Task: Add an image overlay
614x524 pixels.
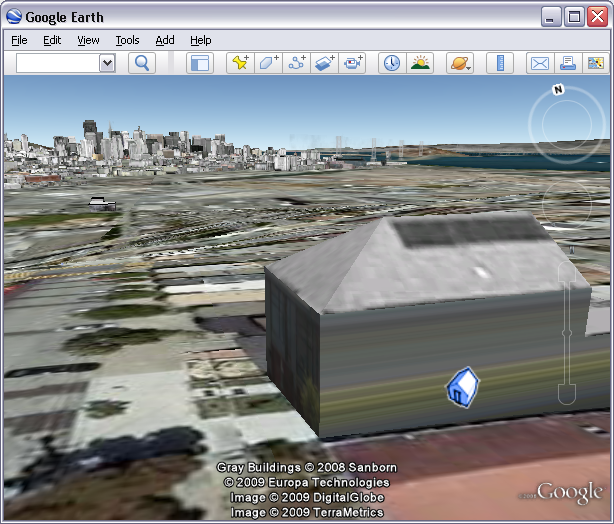Action: [325, 63]
